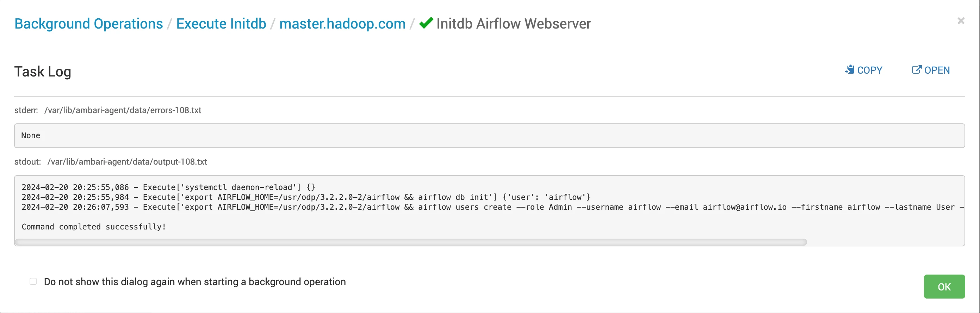Image resolution: width=980 pixels, height=313 pixels.
Task: Click the stdout horizontal scrollbar
Action: (x=411, y=242)
